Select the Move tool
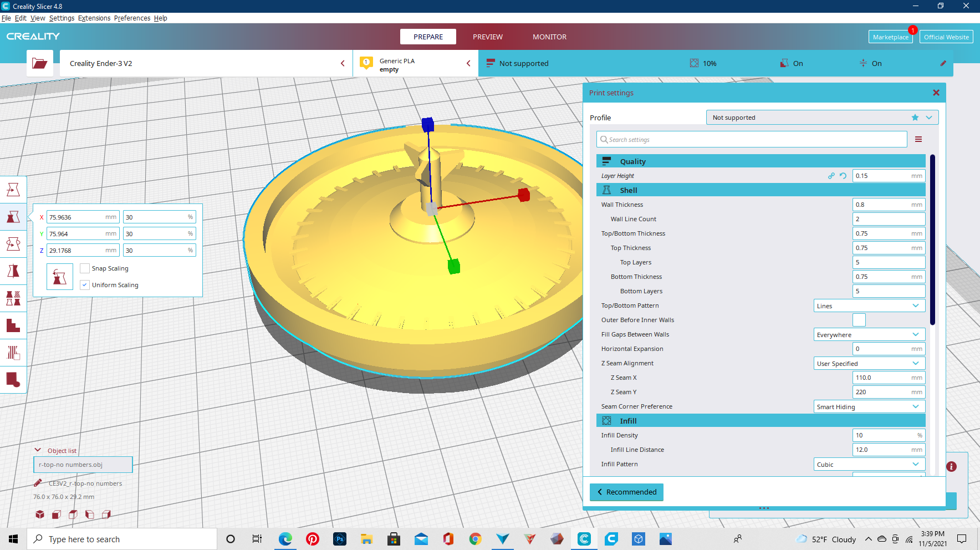 click(x=13, y=189)
